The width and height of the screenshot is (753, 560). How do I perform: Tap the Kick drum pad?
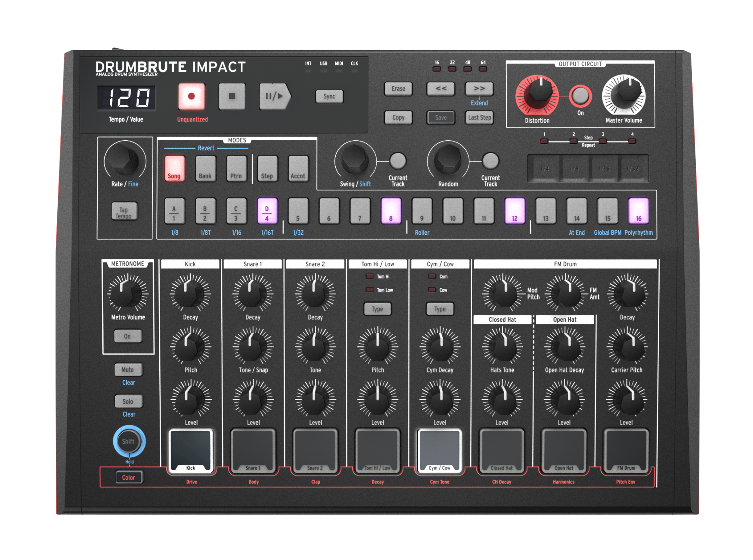(191, 450)
